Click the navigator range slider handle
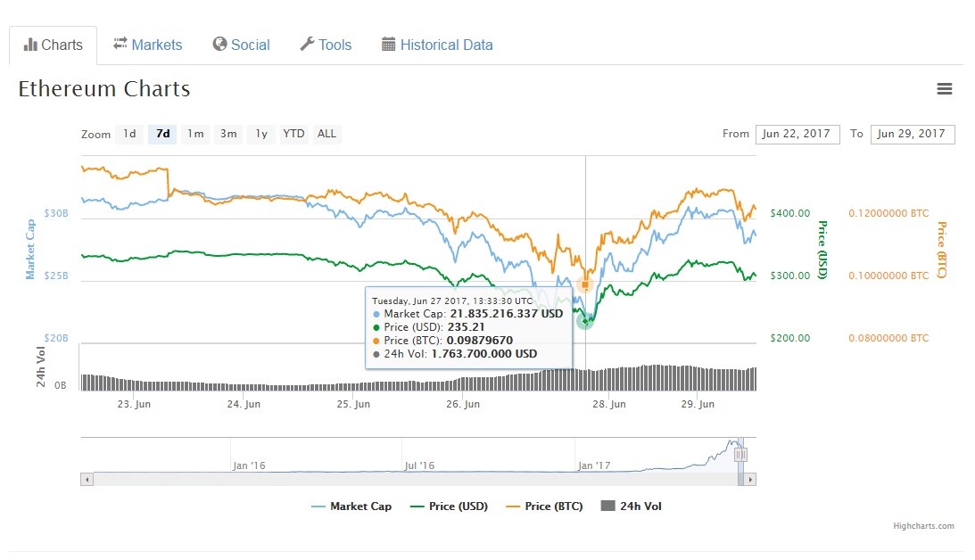The image size is (975, 560). pyautogui.click(x=742, y=454)
